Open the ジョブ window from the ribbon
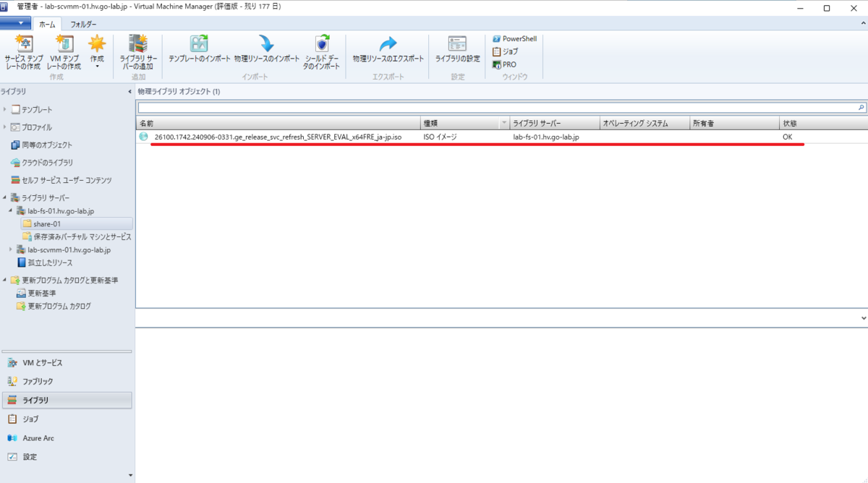The image size is (868, 483). (x=505, y=51)
